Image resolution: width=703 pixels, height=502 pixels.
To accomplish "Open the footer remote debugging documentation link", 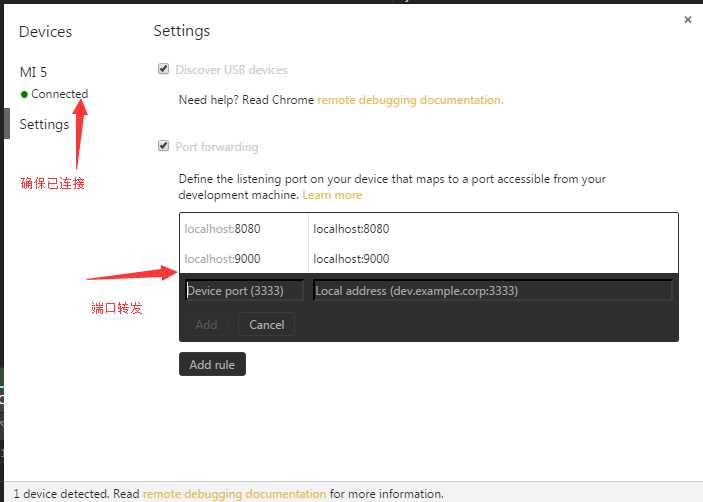I will click(234, 494).
